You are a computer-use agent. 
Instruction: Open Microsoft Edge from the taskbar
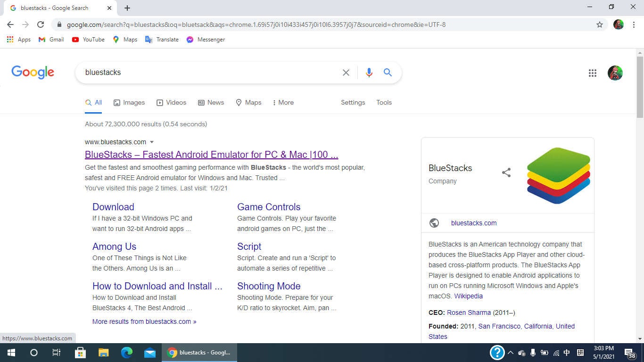point(126,353)
